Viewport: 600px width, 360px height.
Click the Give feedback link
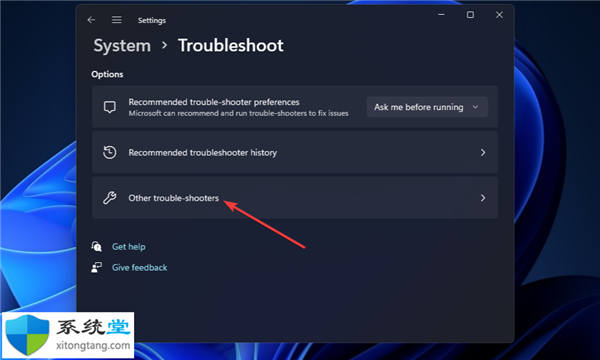(139, 267)
